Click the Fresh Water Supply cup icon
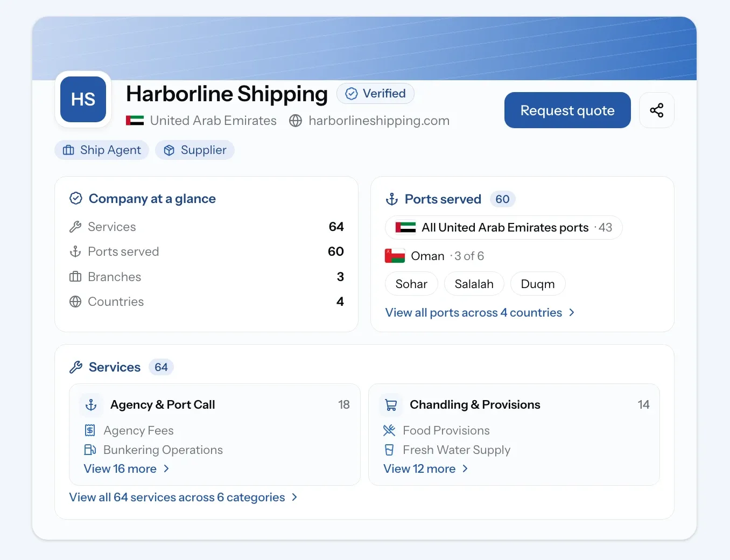The width and height of the screenshot is (730, 560). tap(389, 450)
